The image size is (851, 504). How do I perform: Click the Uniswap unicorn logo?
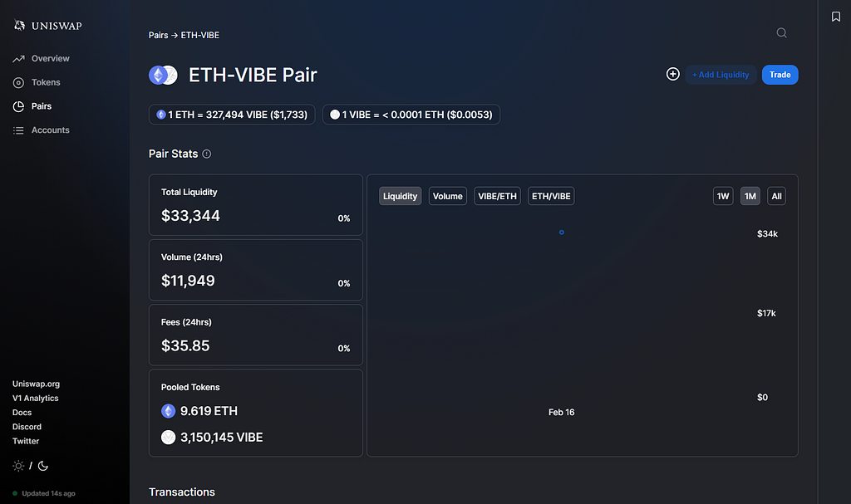coord(19,25)
